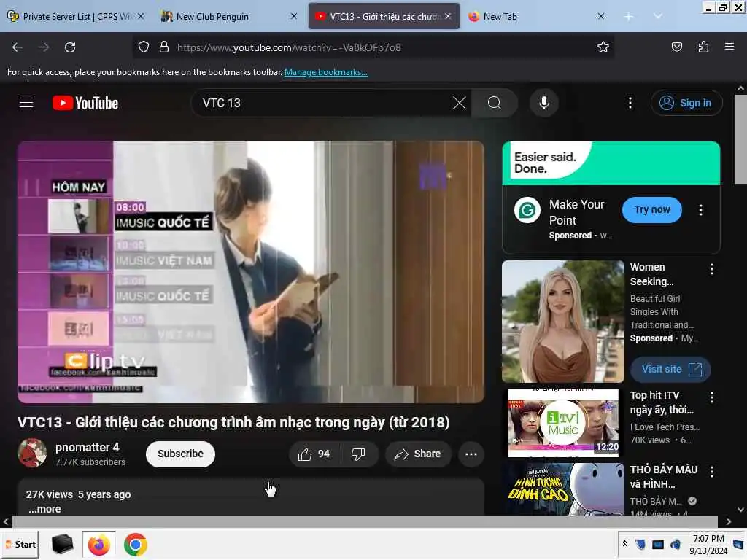Click the black taskbar application icon
This screenshot has height=560, width=747.
(x=62, y=544)
